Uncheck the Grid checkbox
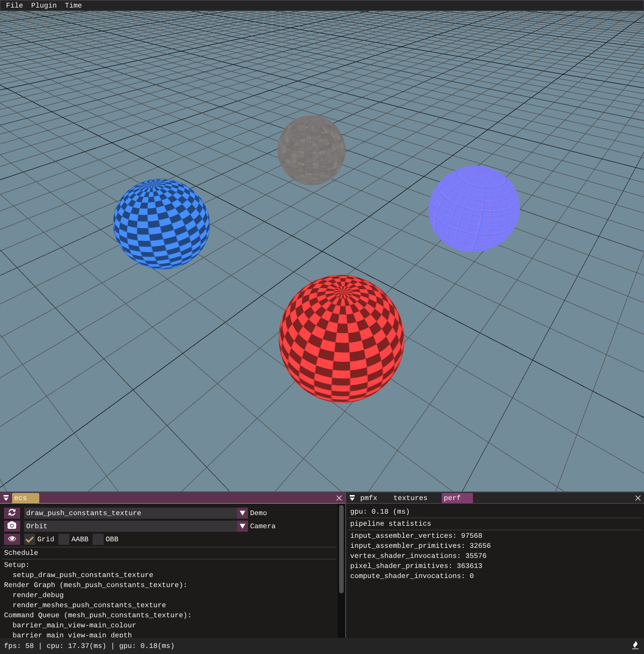The image size is (644, 654). tap(30, 539)
